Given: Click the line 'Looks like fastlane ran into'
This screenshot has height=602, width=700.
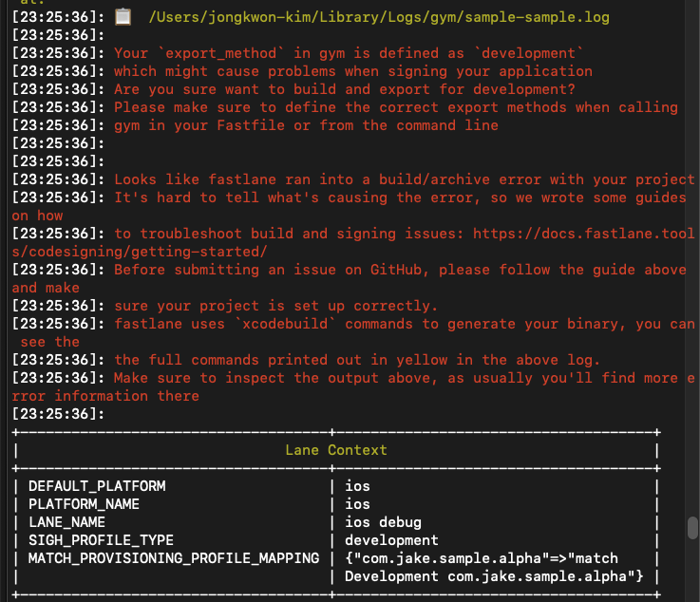Looking at the screenshot, I should point(405,179).
